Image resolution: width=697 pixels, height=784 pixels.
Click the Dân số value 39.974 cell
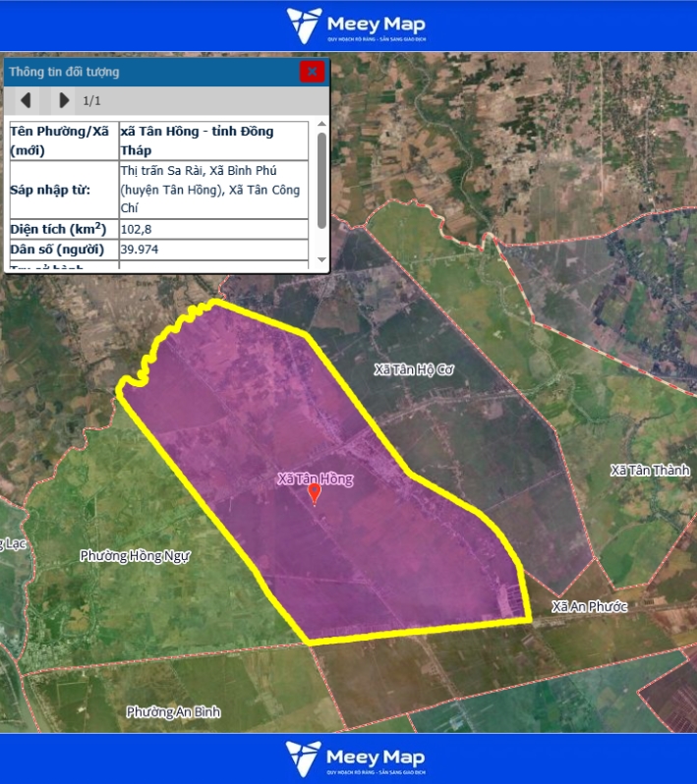(212, 250)
